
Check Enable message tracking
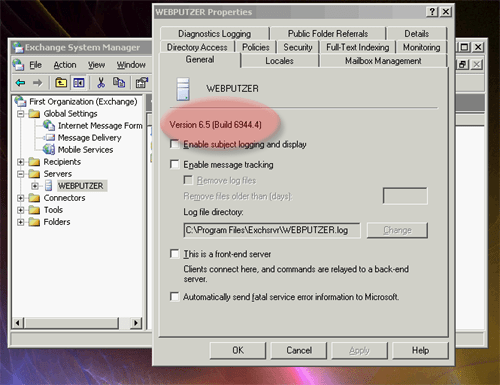(174, 164)
